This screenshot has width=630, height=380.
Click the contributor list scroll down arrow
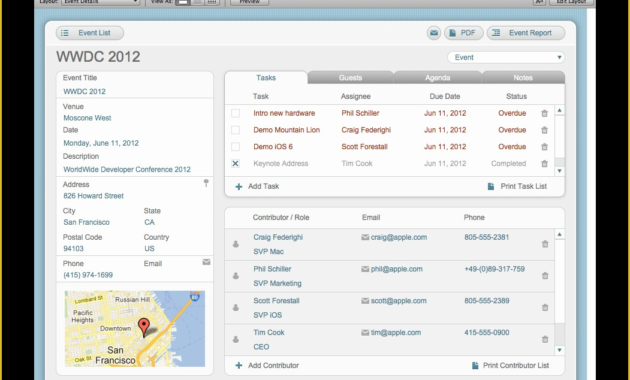tap(559, 350)
